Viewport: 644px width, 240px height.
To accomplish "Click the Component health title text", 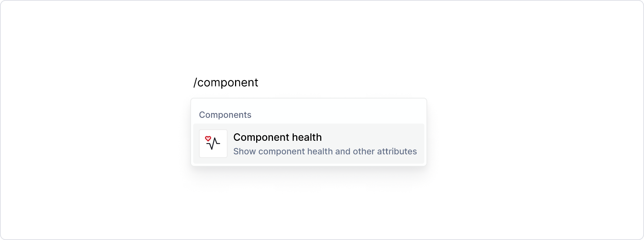I will 277,137.
